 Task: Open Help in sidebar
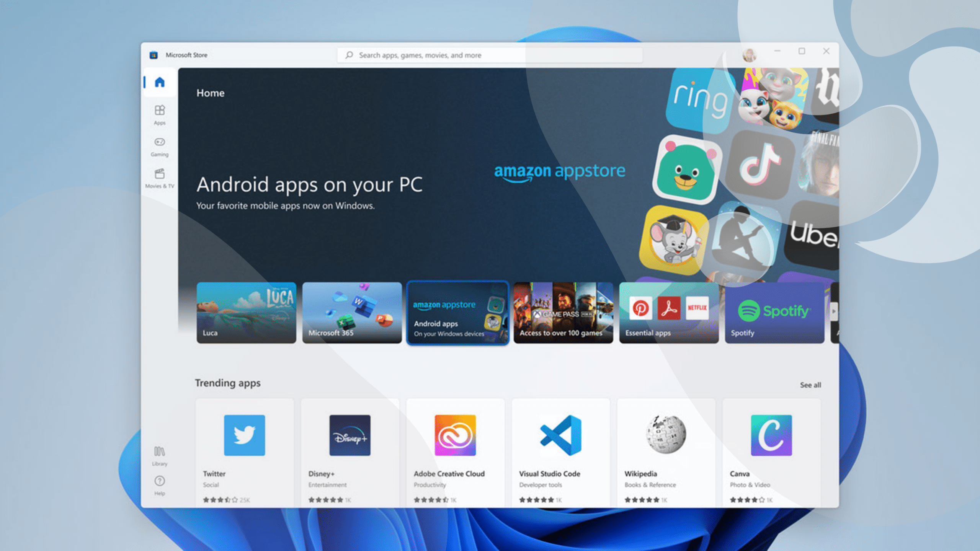[x=160, y=486]
